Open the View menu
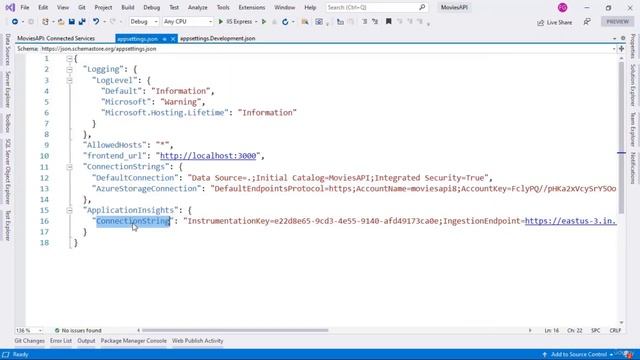The width and height of the screenshot is (640, 360). pos(62,7)
